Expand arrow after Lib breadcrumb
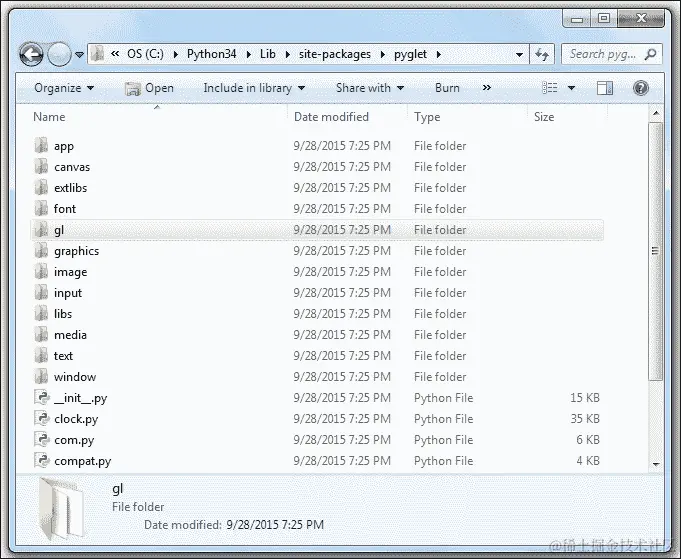 [x=288, y=54]
